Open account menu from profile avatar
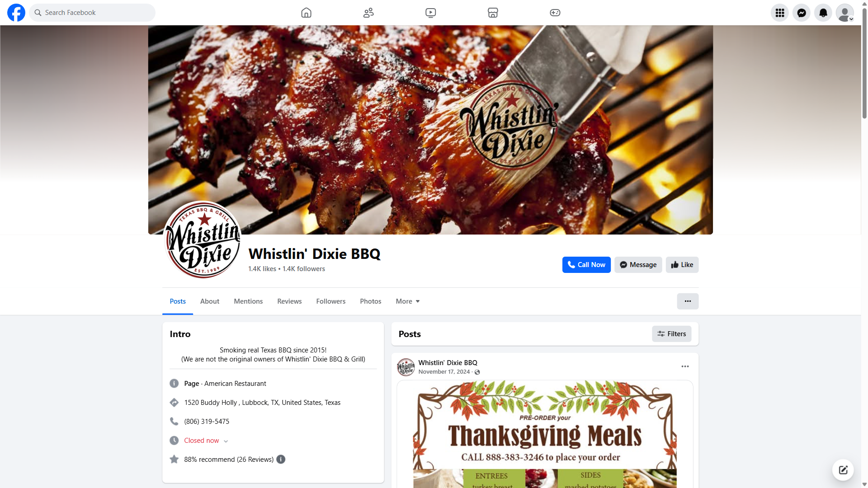This screenshot has height=488, width=868. click(x=844, y=13)
